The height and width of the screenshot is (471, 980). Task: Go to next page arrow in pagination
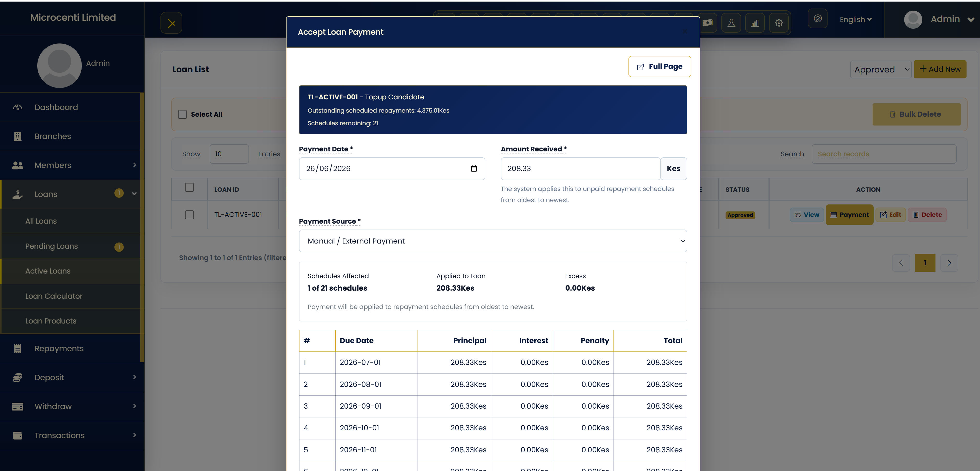coord(949,263)
